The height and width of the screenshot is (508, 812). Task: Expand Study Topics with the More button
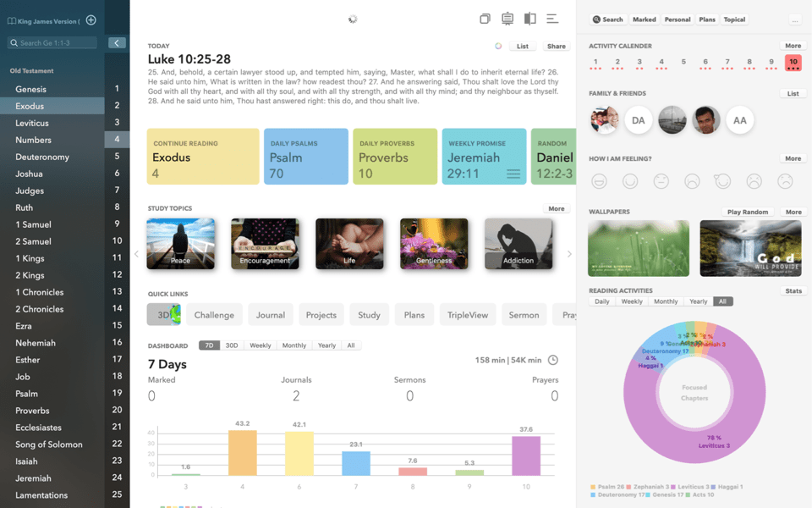coord(556,208)
